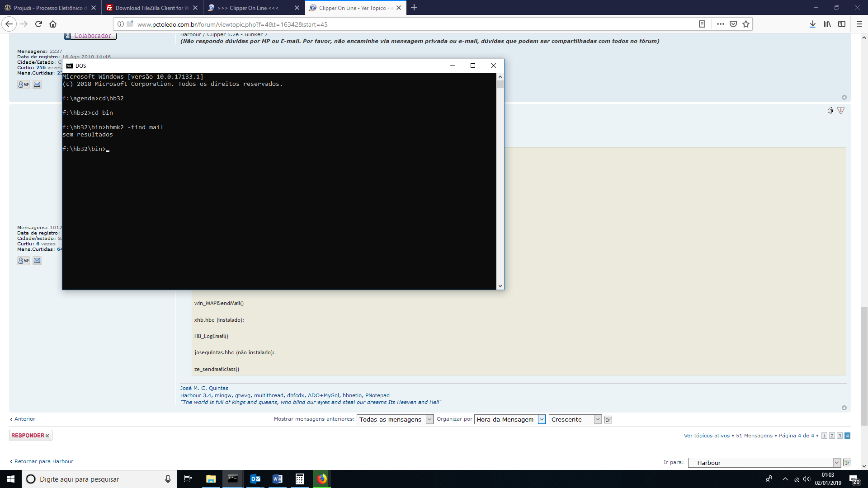Toggle the Firefox sidebar icon
Screen dimensions: 868x488
[x=842, y=24]
